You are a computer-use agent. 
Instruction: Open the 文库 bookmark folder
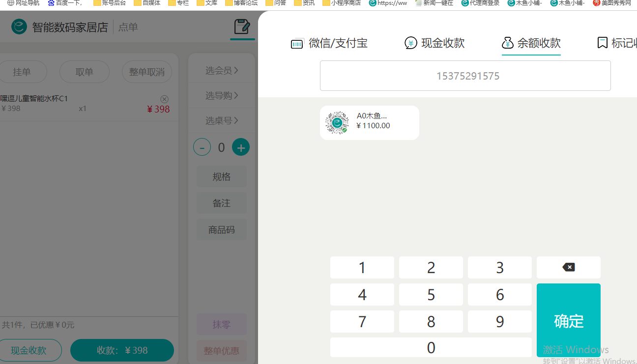click(x=207, y=3)
